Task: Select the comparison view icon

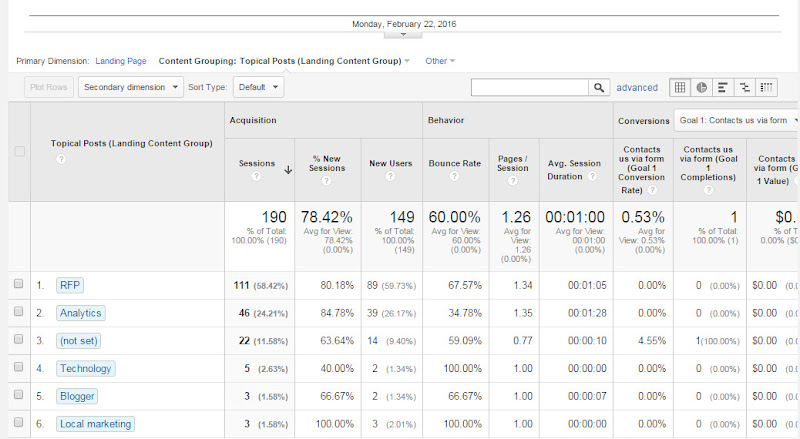Action: [x=745, y=87]
